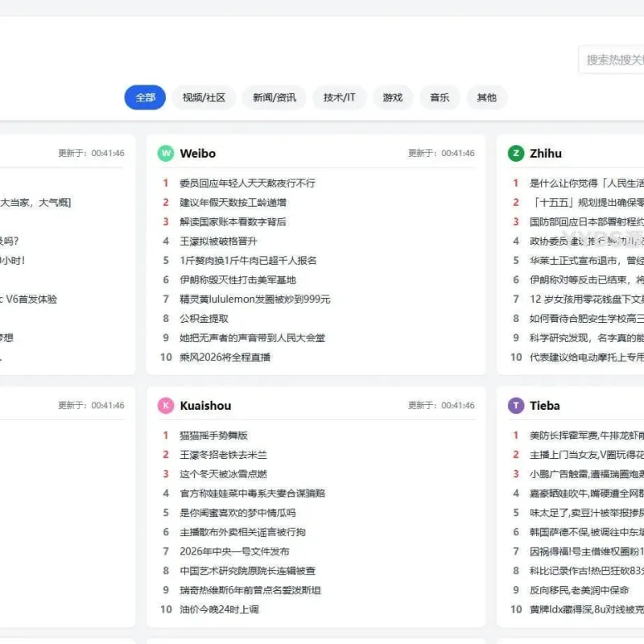Image resolution: width=644 pixels, height=644 pixels.
Task: Open Tieba topic 主播上门当女友
Action: pyautogui.click(x=587, y=455)
